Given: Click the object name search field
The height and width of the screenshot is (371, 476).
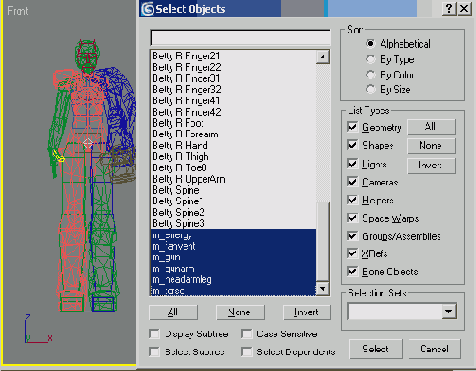Looking at the screenshot, I should 240,38.
